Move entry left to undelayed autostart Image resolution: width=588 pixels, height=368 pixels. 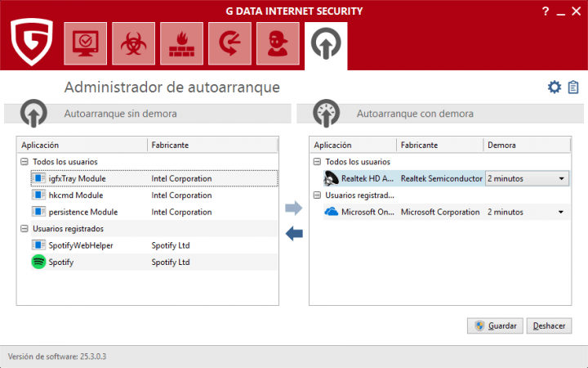[294, 234]
